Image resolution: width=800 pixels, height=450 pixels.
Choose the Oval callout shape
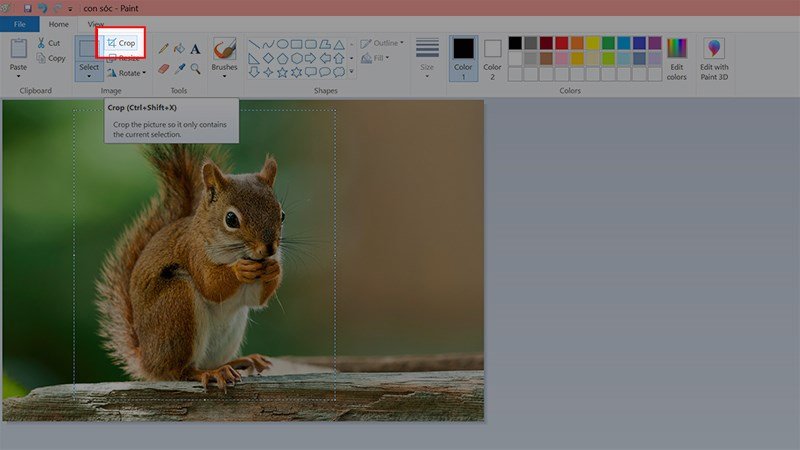pos(325,72)
